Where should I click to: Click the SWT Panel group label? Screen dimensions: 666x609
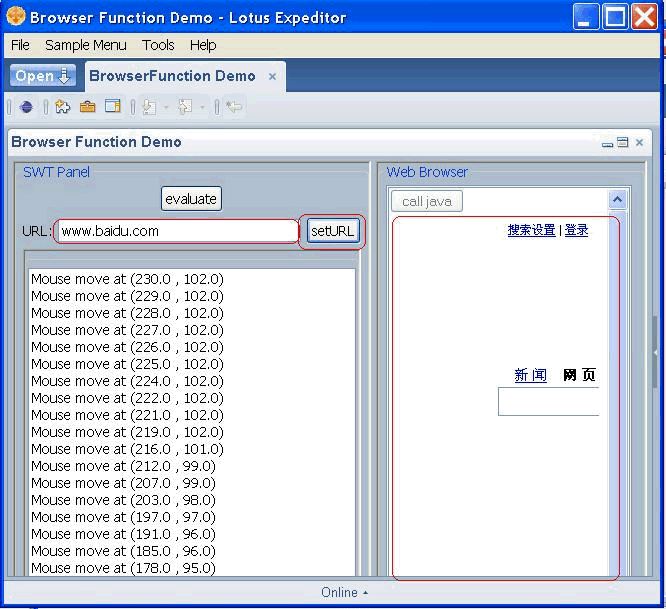click(56, 172)
